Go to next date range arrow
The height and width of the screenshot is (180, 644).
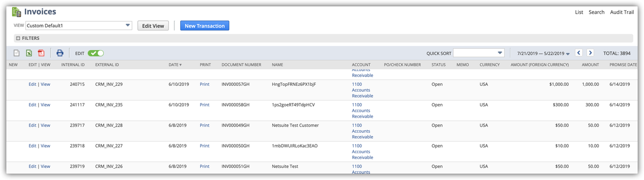(x=590, y=53)
